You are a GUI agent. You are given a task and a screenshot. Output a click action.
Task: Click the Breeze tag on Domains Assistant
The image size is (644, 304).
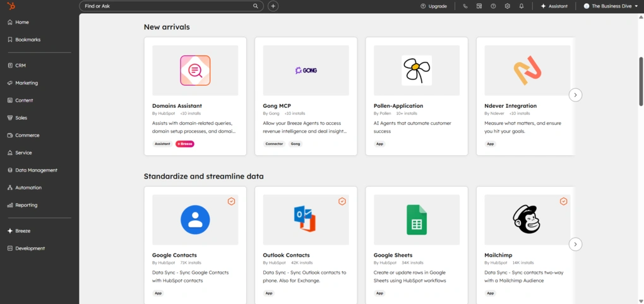pyautogui.click(x=185, y=144)
